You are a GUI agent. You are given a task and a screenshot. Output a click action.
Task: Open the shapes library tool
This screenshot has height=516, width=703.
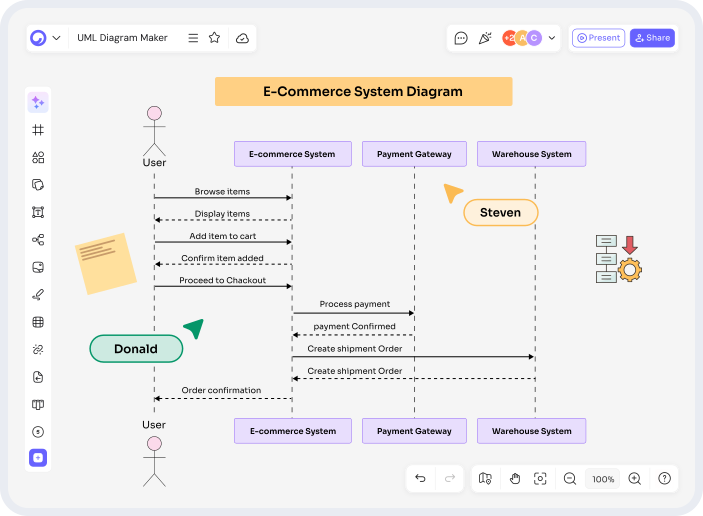[x=38, y=157]
